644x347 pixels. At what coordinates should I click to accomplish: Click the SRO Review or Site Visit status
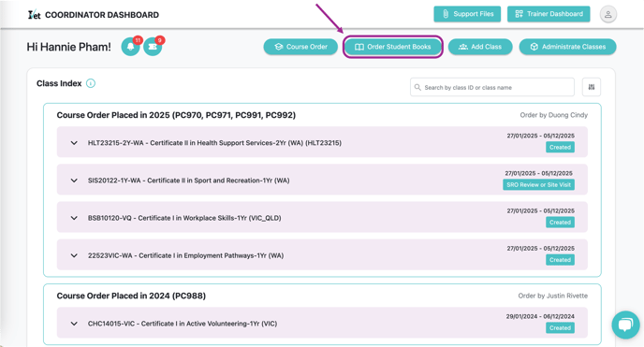[538, 184]
